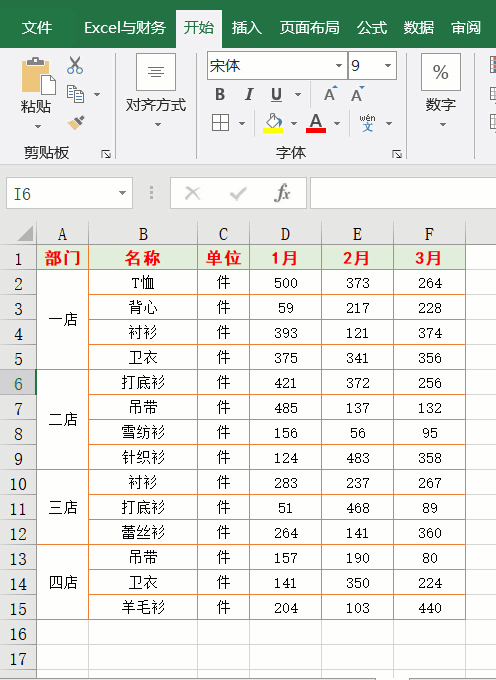Open the Fill Color dropdown arrow

tap(294, 124)
